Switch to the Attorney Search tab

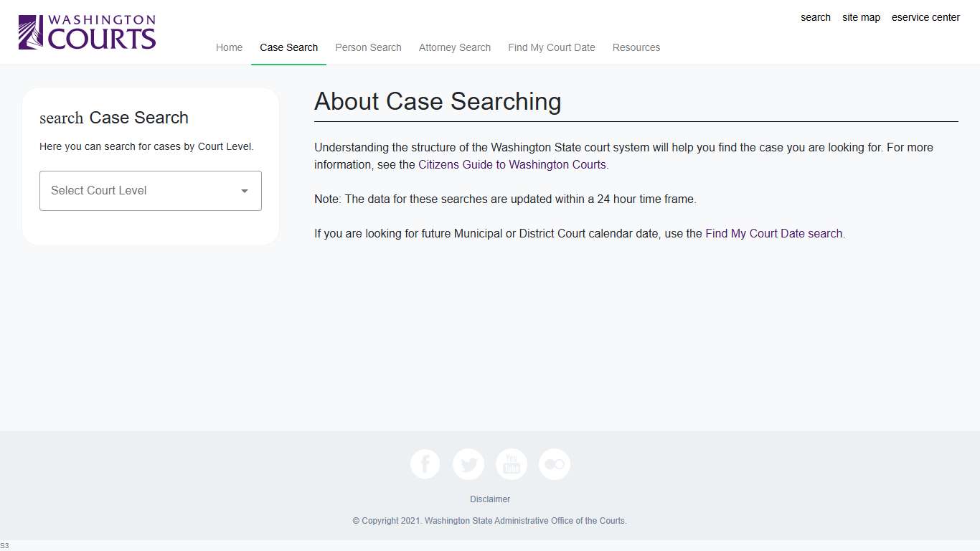tap(454, 47)
